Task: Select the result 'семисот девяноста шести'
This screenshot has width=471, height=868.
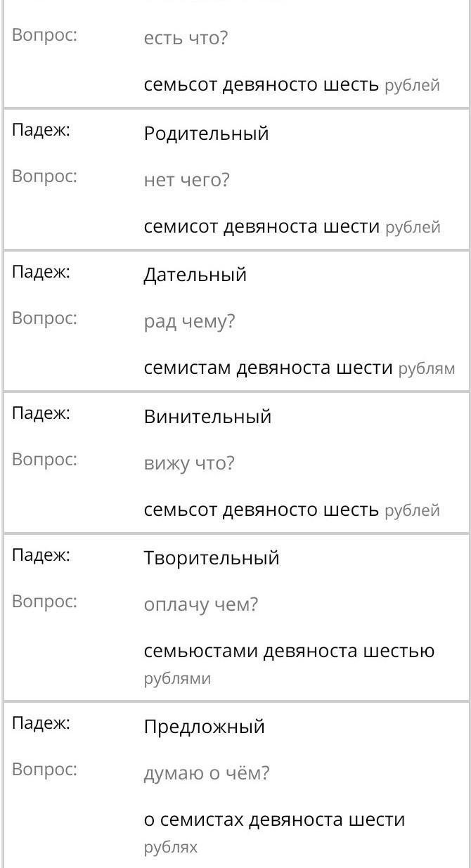Action: click(262, 227)
